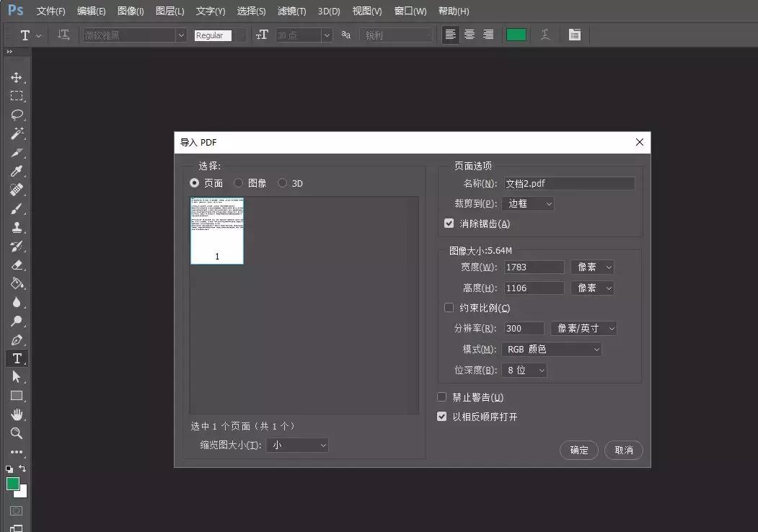Image resolution: width=758 pixels, height=532 pixels.
Task: Select the Hand tool
Action: click(x=17, y=414)
